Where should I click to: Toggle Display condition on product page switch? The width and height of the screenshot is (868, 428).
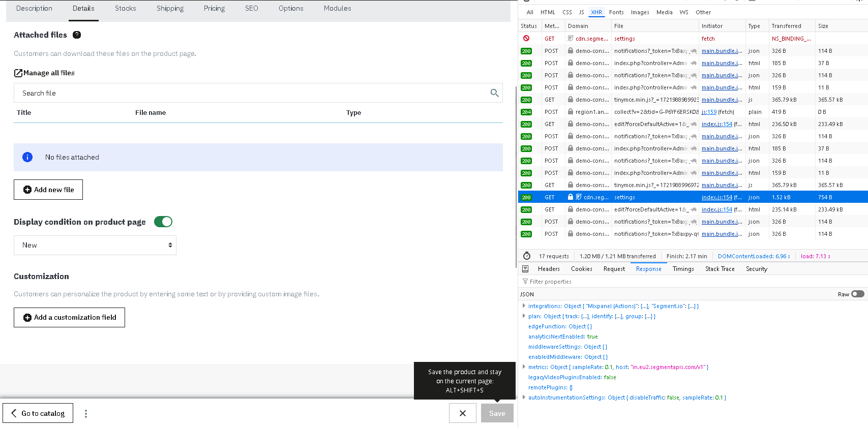[x=163, y=222]
